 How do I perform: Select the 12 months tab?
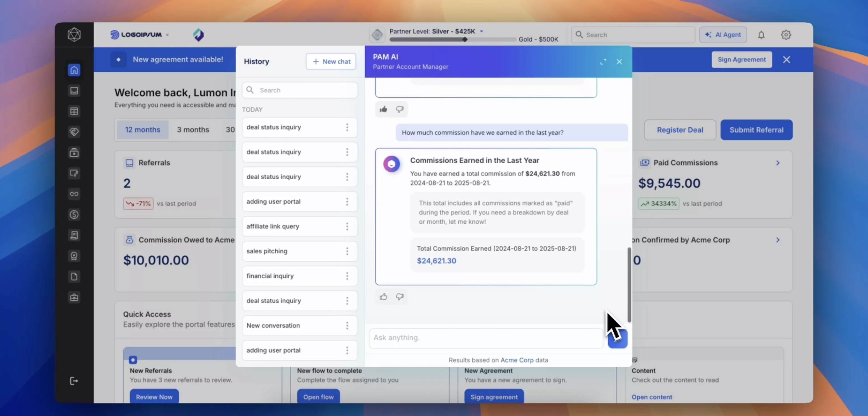coord(142,130)
